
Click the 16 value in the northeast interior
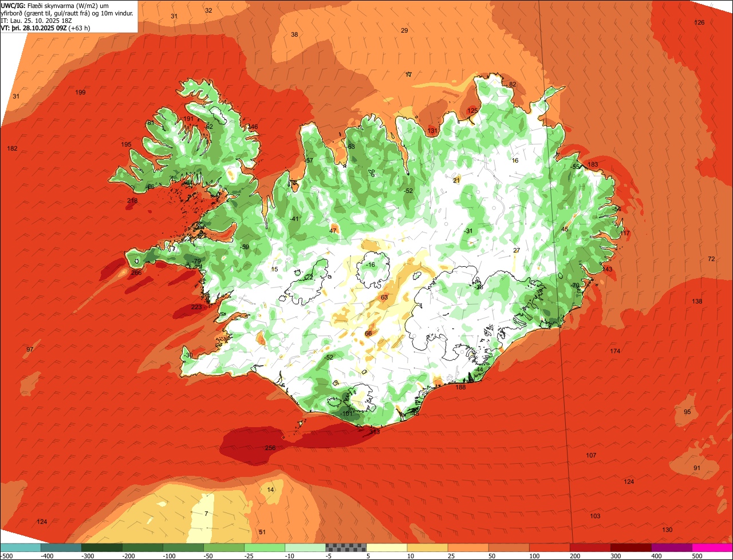515,160
